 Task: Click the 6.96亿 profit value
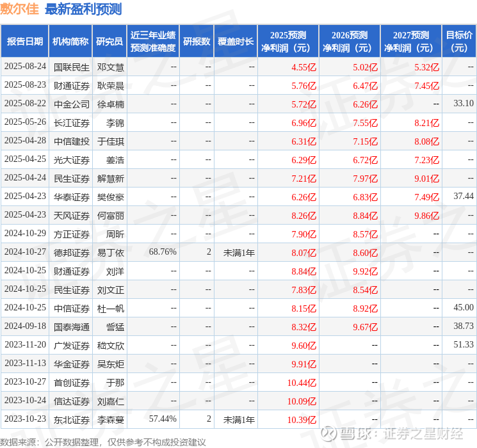(x=304, y=123)
